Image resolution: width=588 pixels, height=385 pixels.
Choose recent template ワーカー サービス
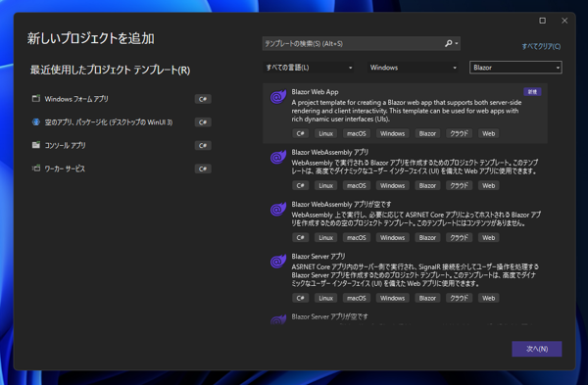pos(122,168)
